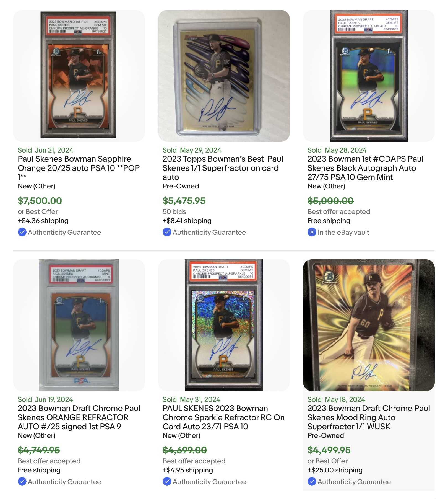The width and height of the screenshot is (448, 501).
Task: Click the eBay vault icon on Black Autograph listing
Action: pyautogui.click(x=312, y=232)
